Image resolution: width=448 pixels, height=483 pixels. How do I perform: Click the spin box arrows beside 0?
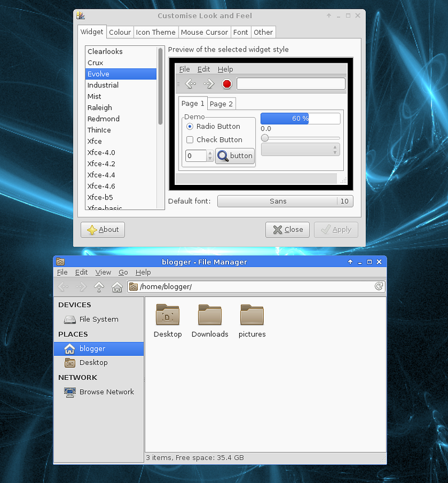click(210, 156)
